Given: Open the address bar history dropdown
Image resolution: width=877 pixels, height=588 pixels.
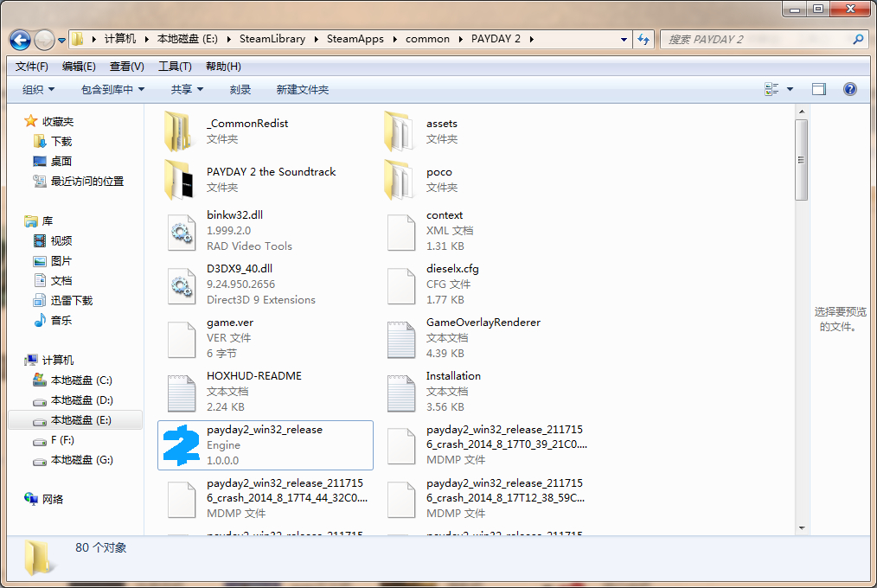Looking at the screenshot, I should pyautogui.click(x=624, y=40).
